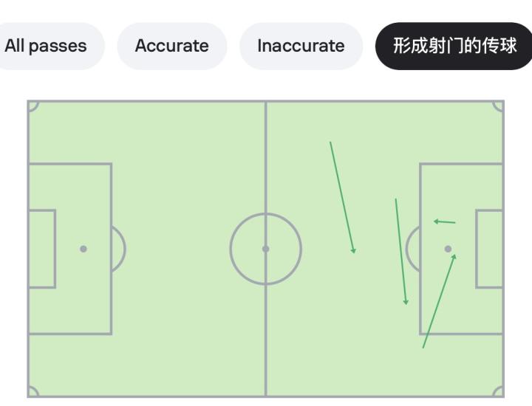Select the Accurate passes filter

click(x=171, y=46)
